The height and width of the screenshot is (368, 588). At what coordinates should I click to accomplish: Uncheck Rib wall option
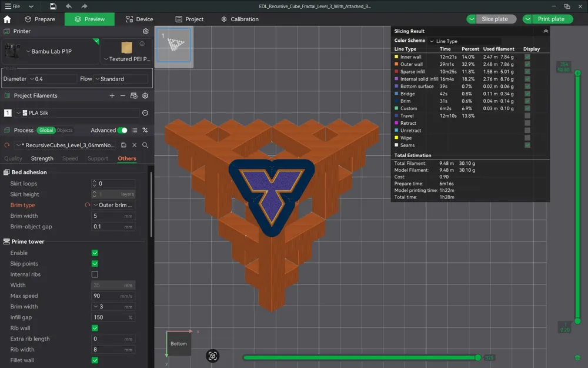tap(95, 328)
